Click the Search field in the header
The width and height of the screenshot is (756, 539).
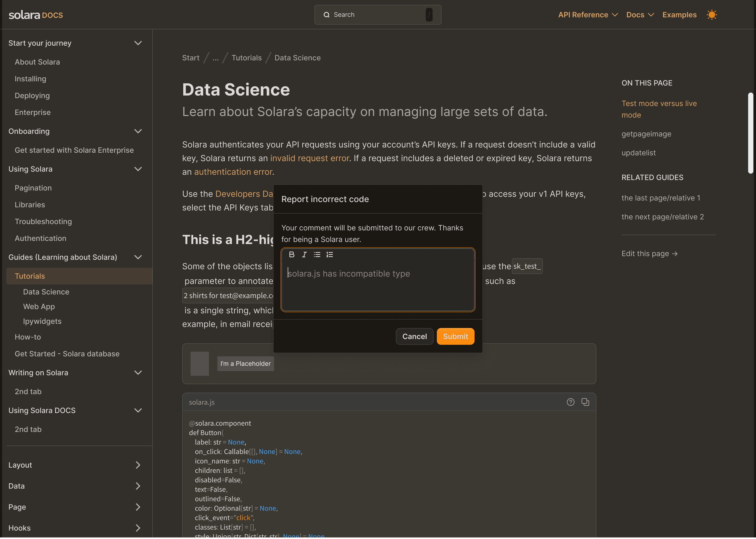(x=378, y=15)
